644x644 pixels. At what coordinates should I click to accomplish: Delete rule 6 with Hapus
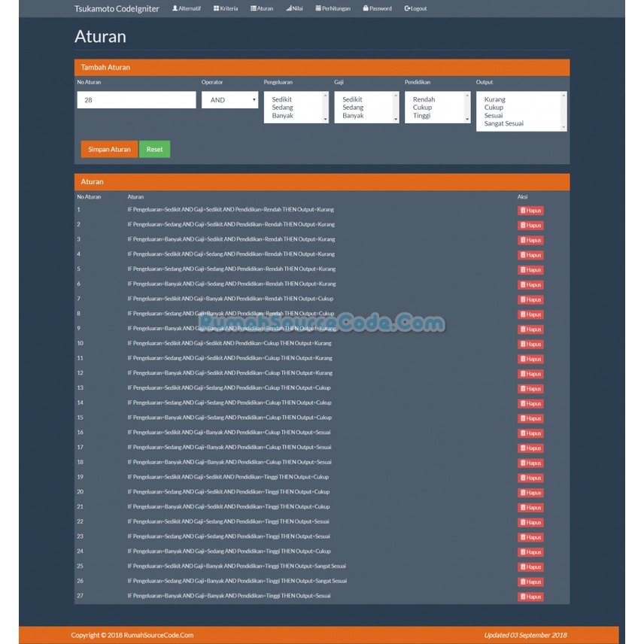(x=530, y=284)
